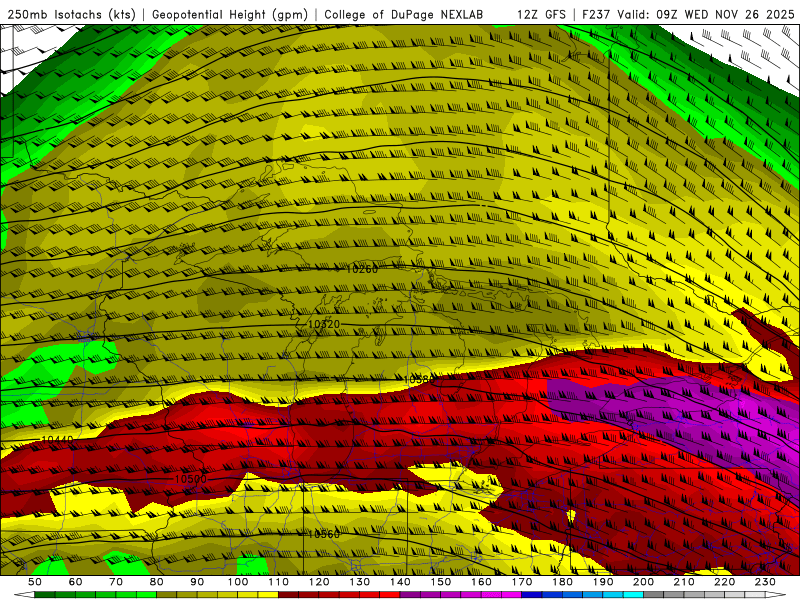The image size is (800, 600).
Task: Click the 'F237' forecast hour label
Action: coord(596,14)
